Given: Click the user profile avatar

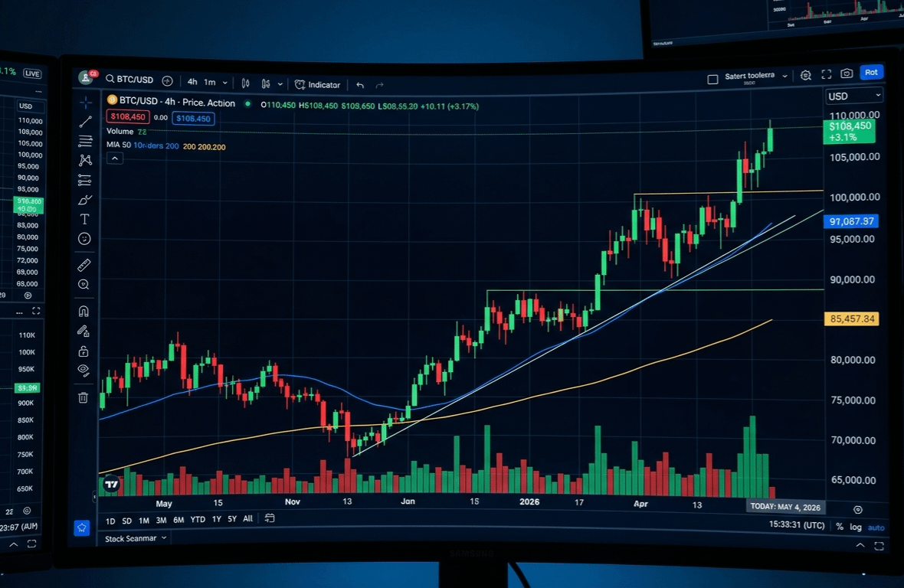Looking at the screenshot, I should pyautogui.click(x=87, y=77).
